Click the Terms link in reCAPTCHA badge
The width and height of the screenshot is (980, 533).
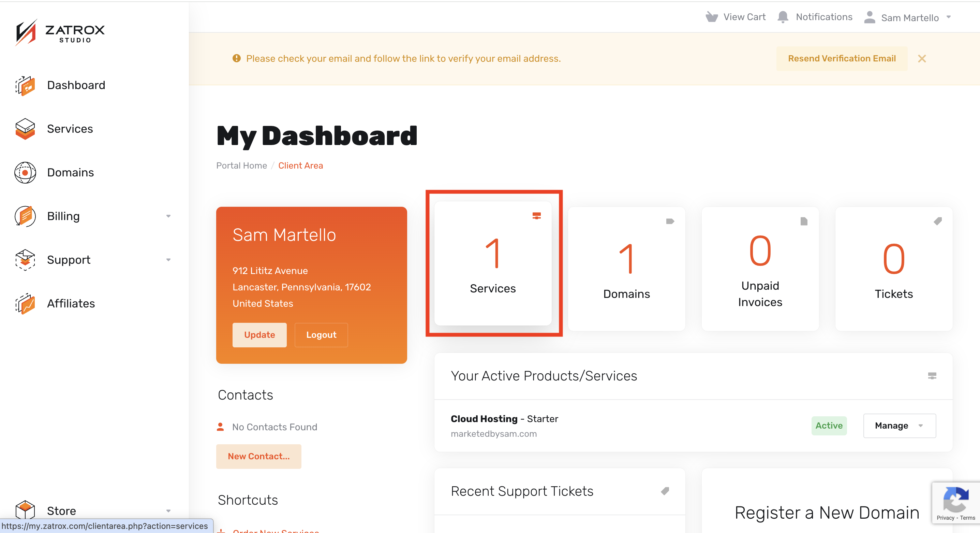pos(967,518)
